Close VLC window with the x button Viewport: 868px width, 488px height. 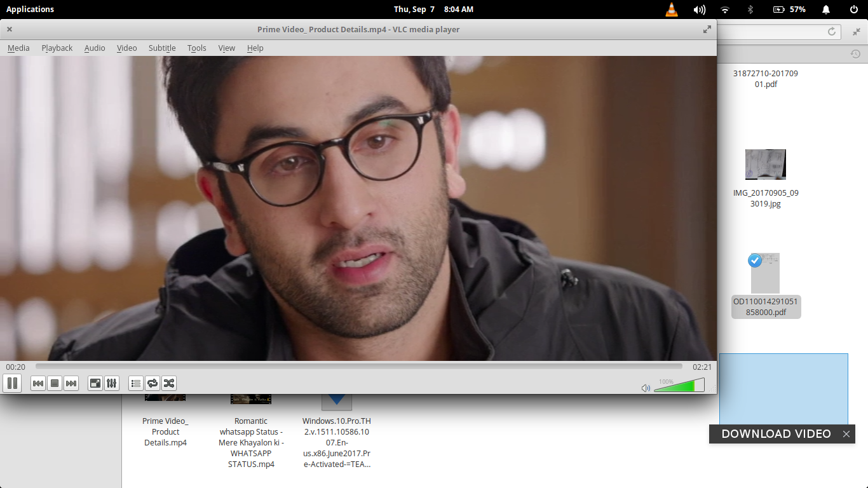pos(10,29)
